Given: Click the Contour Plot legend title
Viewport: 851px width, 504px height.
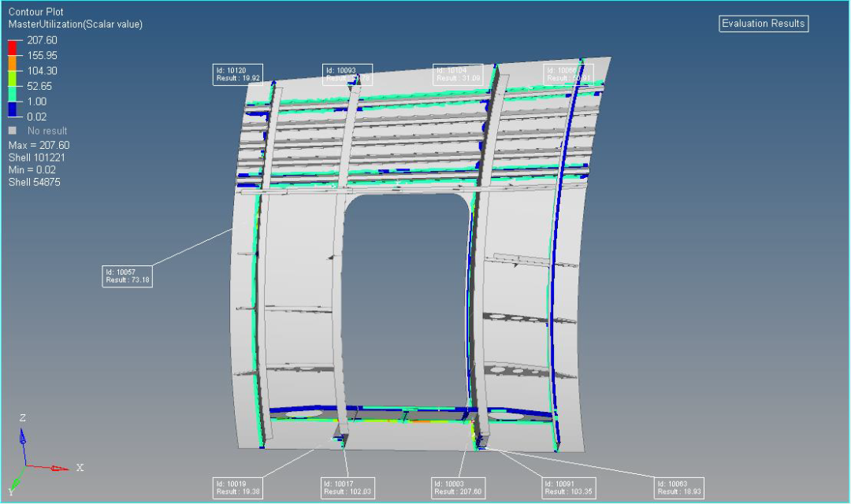Looking at the screenshot, I should (x=35, y=13).
